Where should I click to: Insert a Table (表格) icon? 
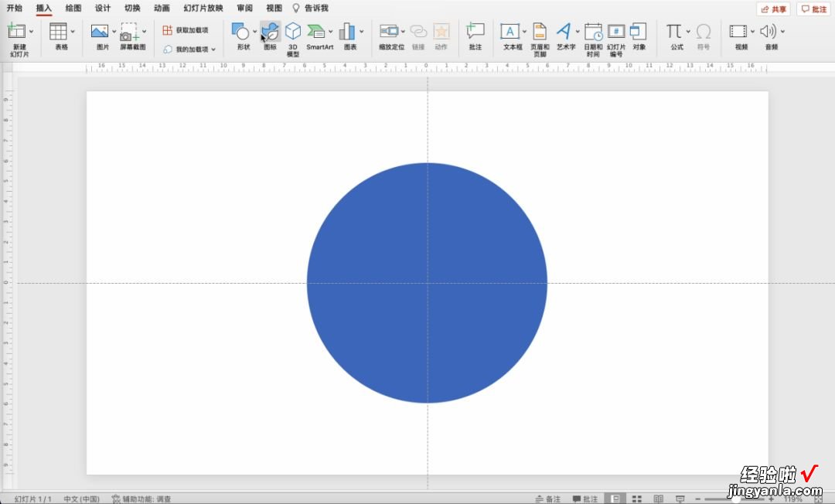coord(58,32)
